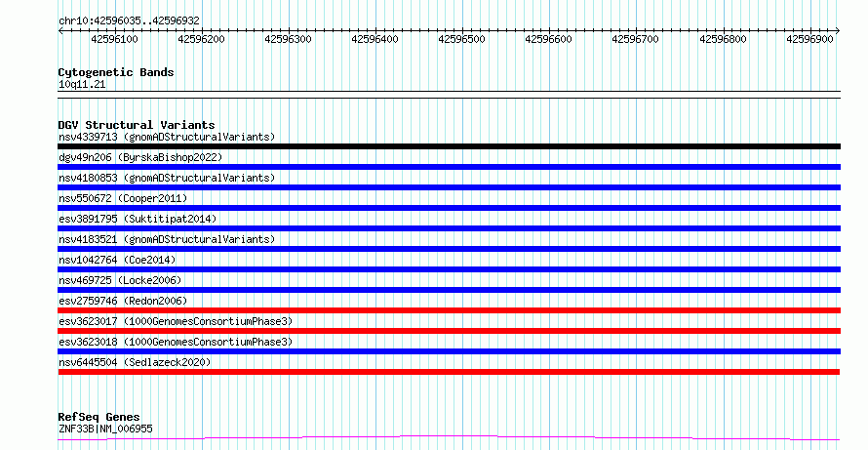The height and width of the screenshot is (450, 868).
Task: Click the blue bar under nsv4183521
Action: point(449,249)
